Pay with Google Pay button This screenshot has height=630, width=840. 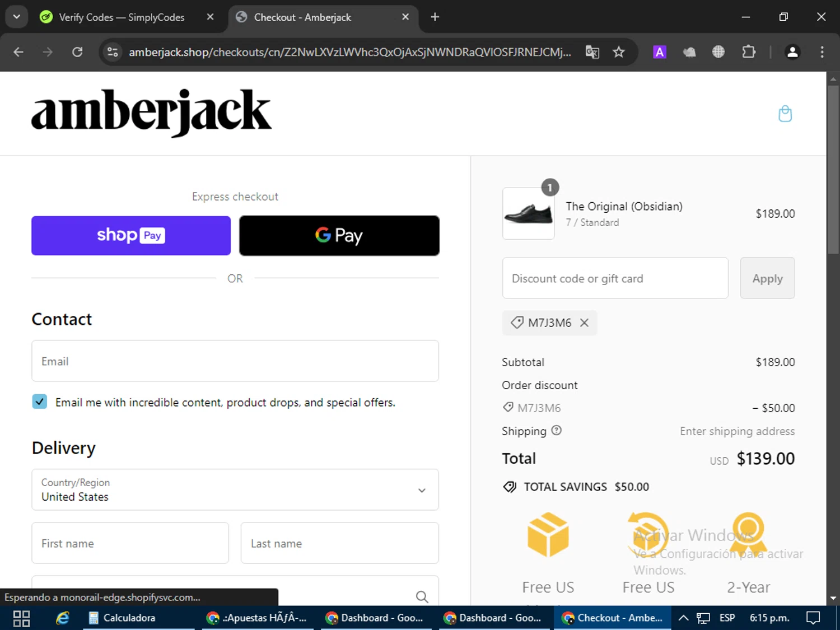pos(339,236)
